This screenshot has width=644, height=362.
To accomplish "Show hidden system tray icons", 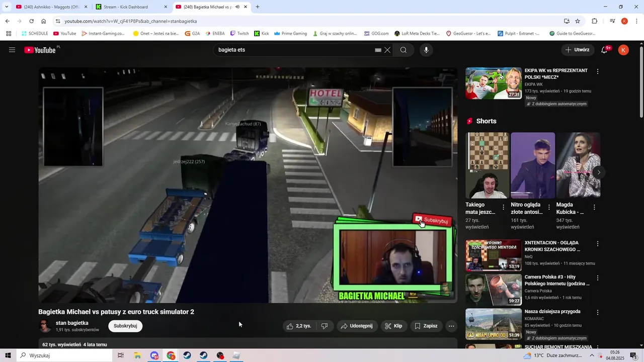I will click(592, 355).
